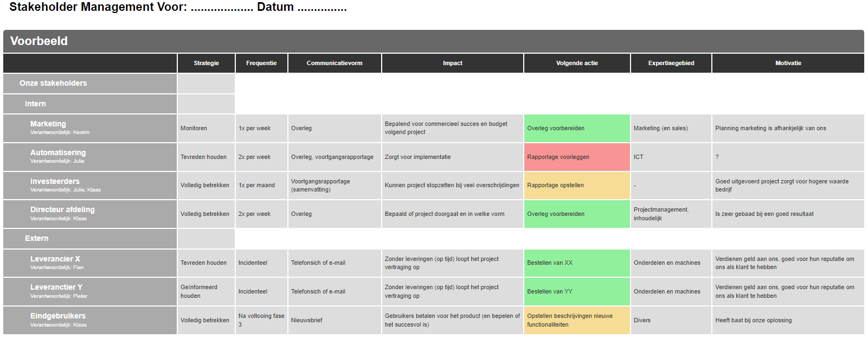Click the yellow Rapportage opstellen cell

[x=577, y=185]
